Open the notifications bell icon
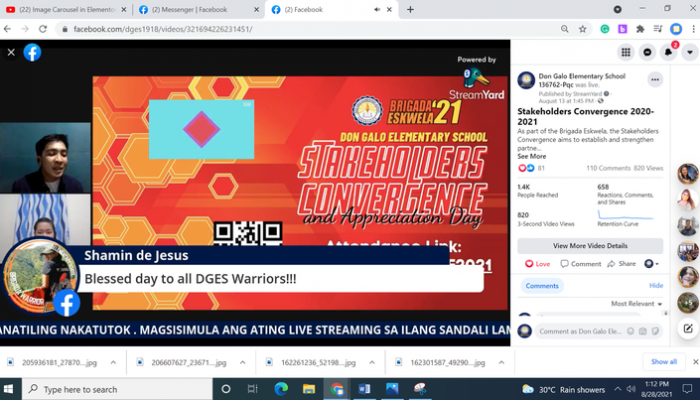 668,52
